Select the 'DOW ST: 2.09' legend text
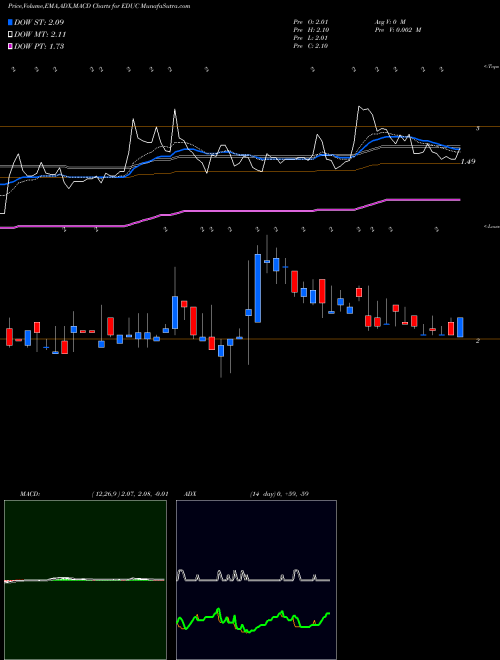500x660 pixels. (x=39, y=22)
